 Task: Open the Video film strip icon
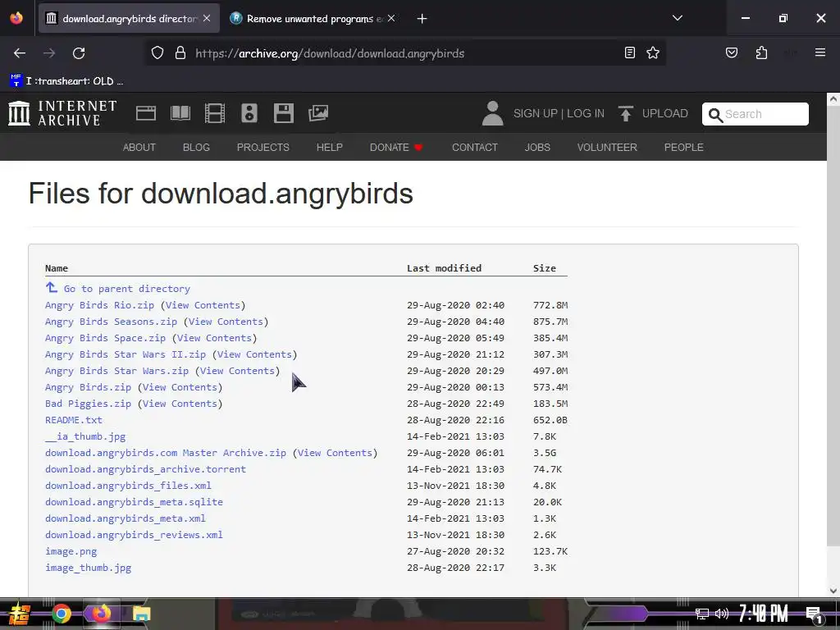pos(215,113)
